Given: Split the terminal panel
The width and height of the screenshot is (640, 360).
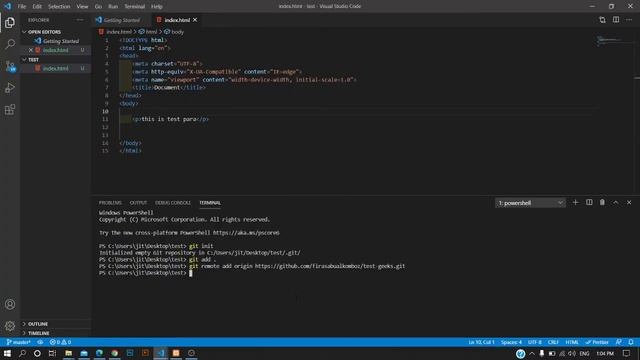Looking at the screenshot, I should point(589,202).
